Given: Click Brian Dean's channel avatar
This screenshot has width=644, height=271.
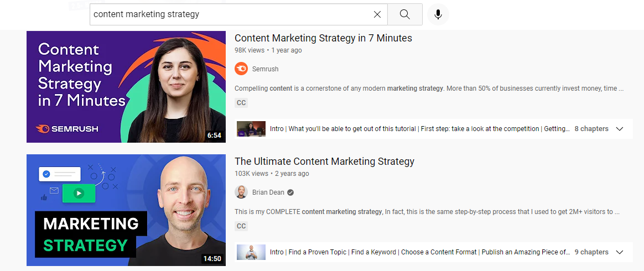Looking at the screenshot, I should (x=241, y=192).
